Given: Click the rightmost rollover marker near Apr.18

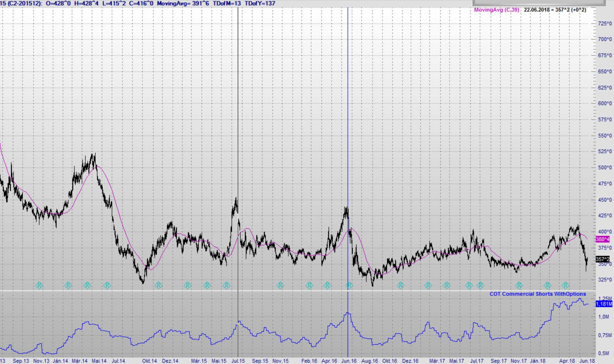Looking at the screenshot, I should [x=566, y=285].
